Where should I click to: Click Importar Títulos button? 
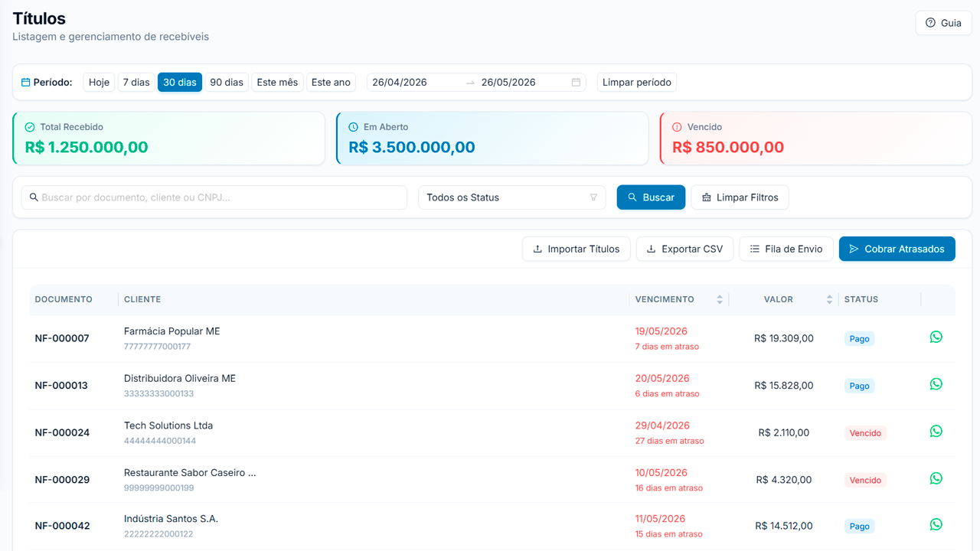[577, 249]
